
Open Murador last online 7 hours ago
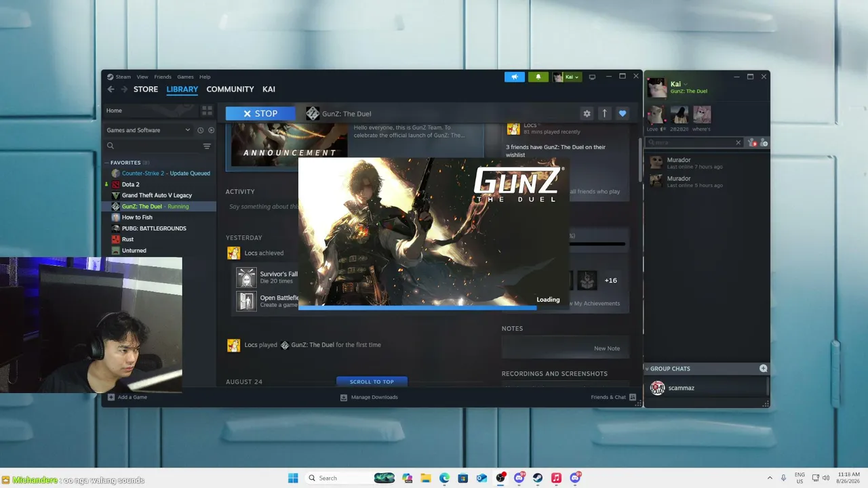coord(706,163)
